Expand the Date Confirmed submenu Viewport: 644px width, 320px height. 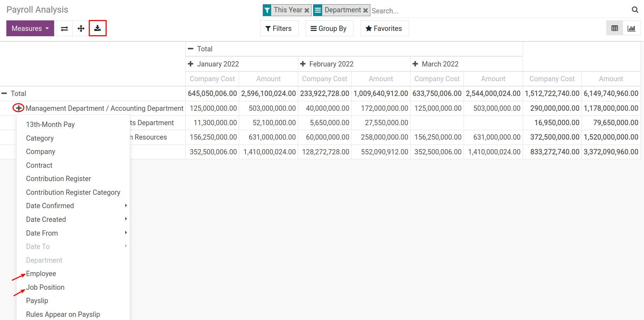50,205
